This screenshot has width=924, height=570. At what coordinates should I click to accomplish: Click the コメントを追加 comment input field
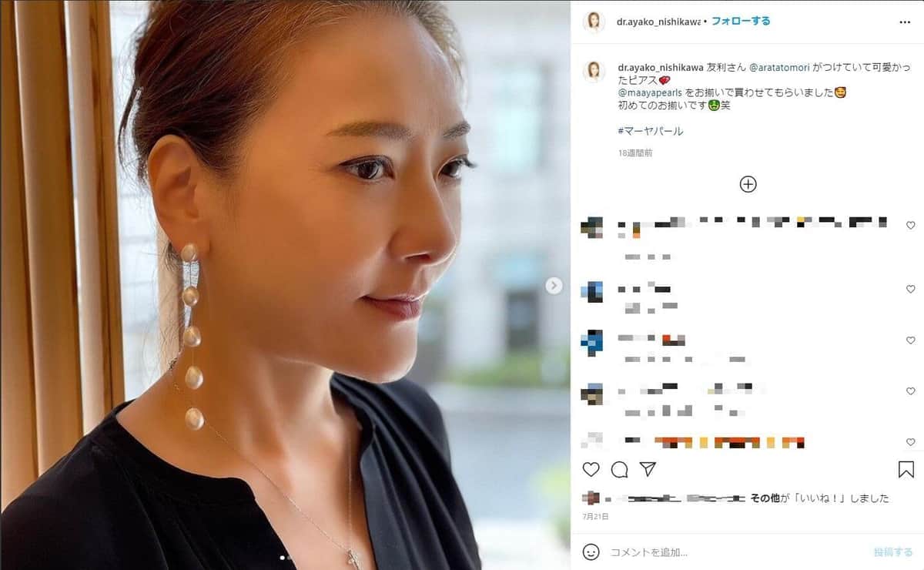pos(731,552)
